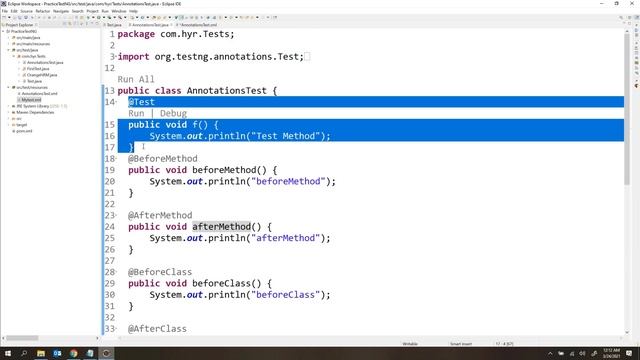
Task: Click the @BeforeMethod annotation text
Action: [162, 159]
